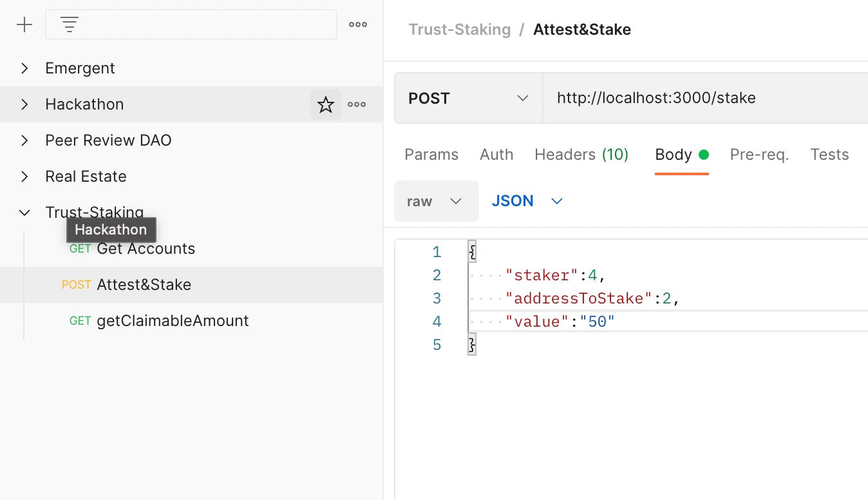Click the plus icon to create a new collection
This screenshot has width=868, height=500.
click(24, 25)
